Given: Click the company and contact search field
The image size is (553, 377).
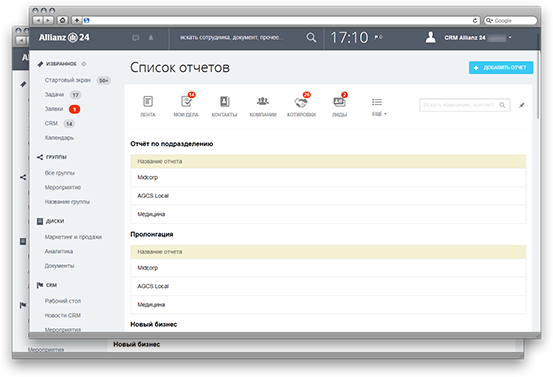Looking at the screenshot, I should pos(464,105).
